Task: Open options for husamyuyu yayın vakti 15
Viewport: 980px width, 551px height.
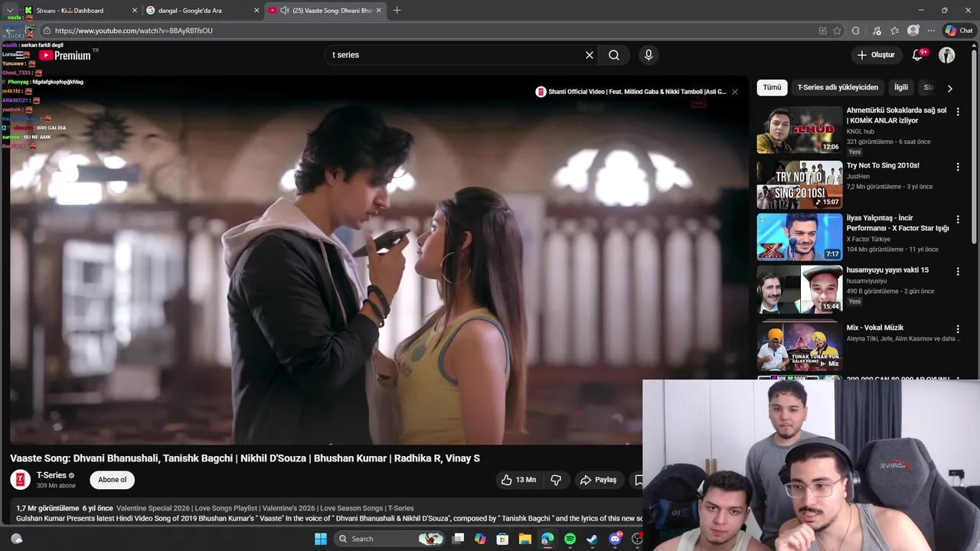Action: (x=957, y=272)
